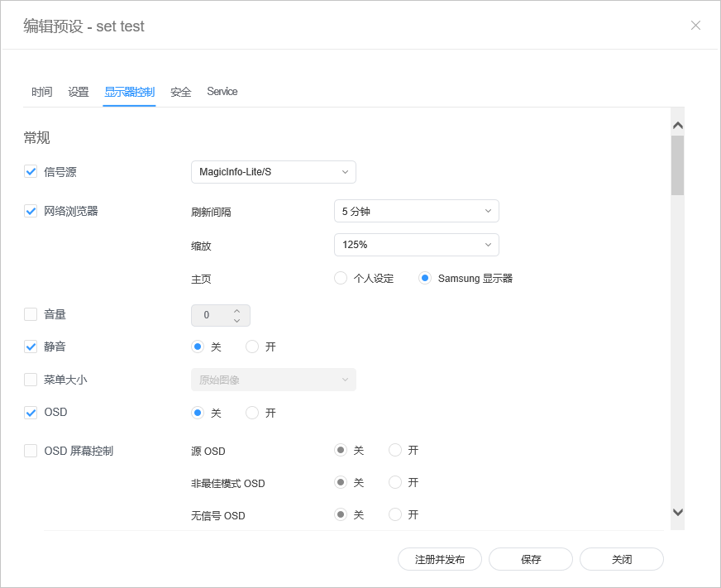721x588 pixels.
Task: Uncheck the 网络浏览器 checkbox
Action: [31, 211]
